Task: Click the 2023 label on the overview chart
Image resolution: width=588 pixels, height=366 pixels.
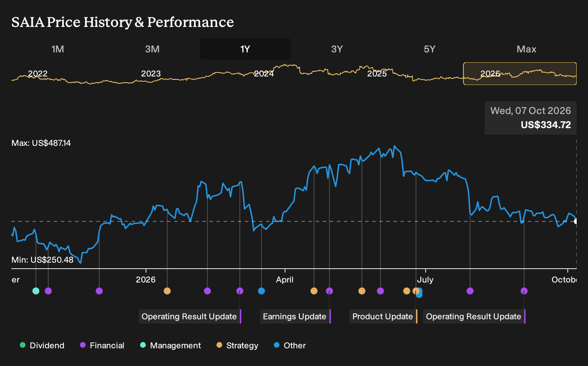Action: click(151, 74)
